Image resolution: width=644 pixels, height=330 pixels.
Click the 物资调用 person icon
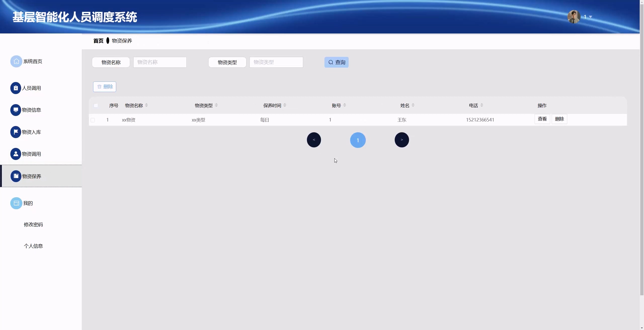(x=16, y=154)
